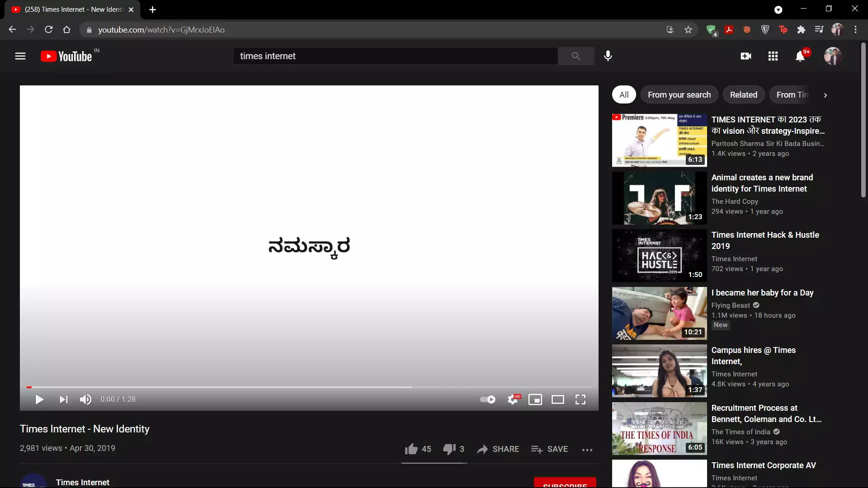Viewport: 868px width, 488px height.
Task: Open the Create video camera icon
Action: (746, 56)
